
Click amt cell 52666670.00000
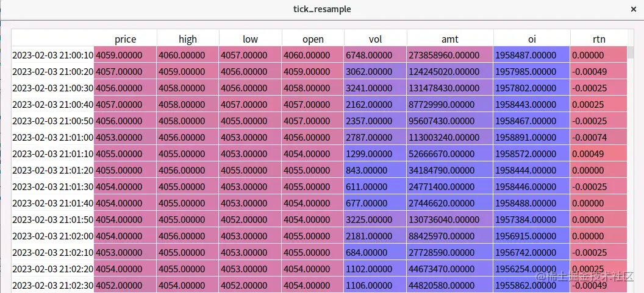coord(450,154)
